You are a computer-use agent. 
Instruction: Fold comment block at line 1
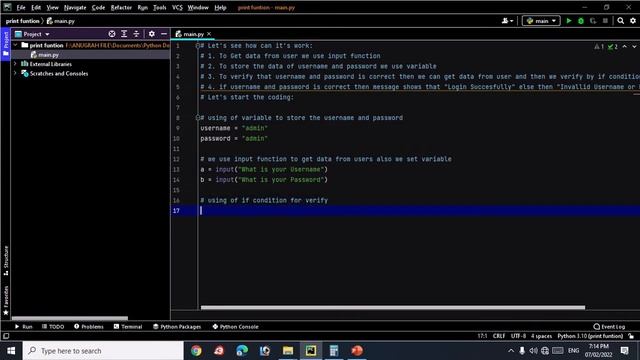pyautogui.click(x=198, y=46)
